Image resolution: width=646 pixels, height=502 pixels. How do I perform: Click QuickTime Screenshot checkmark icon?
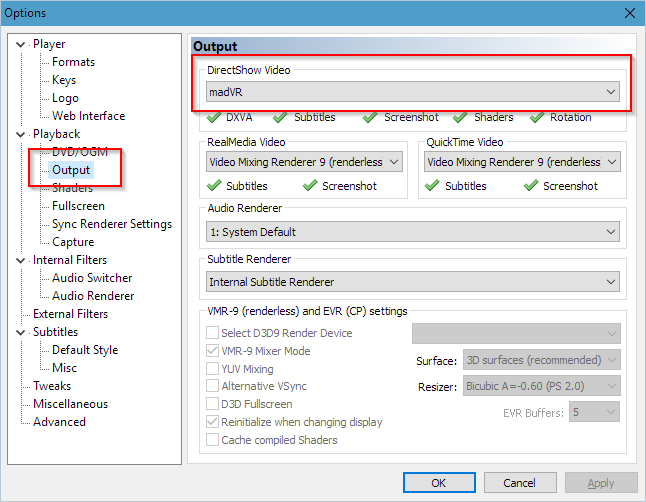tap(531, 186)
